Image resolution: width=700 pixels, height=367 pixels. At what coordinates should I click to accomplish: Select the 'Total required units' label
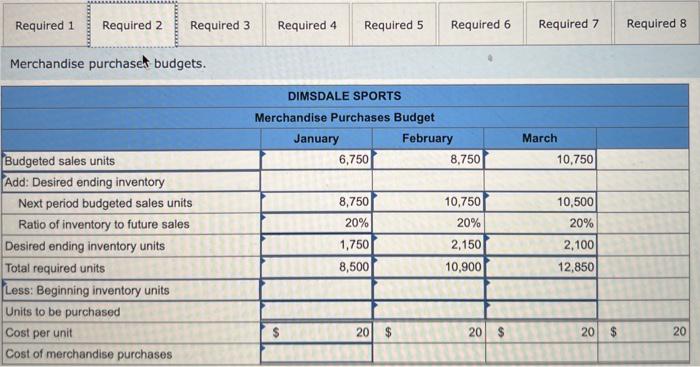[x=55, y=268]
